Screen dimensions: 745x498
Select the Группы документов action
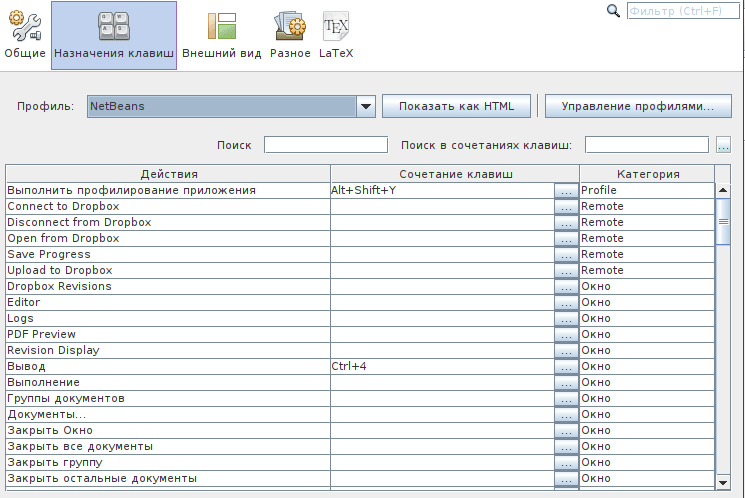[x=168, y=398]
